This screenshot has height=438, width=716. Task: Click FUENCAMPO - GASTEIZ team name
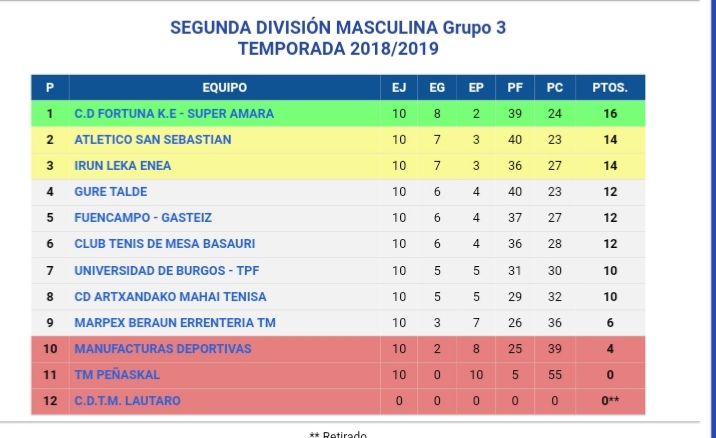coord(143,217)
